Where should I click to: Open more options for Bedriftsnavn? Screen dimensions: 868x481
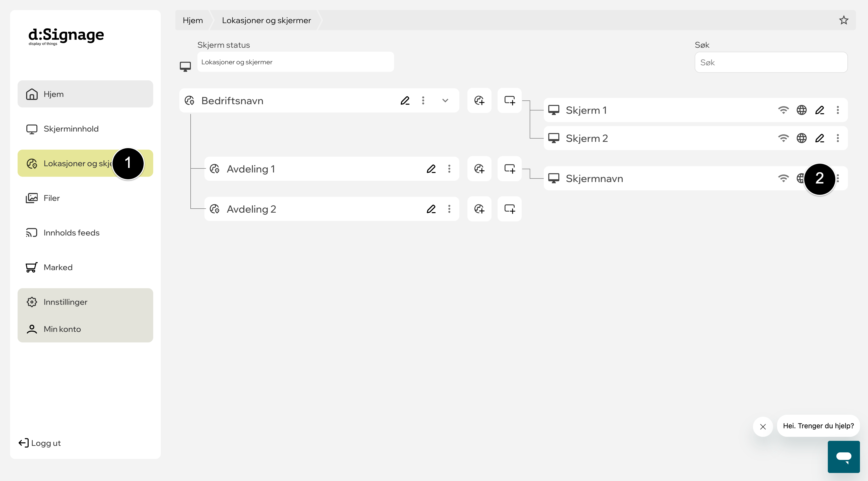pos(423,100)
